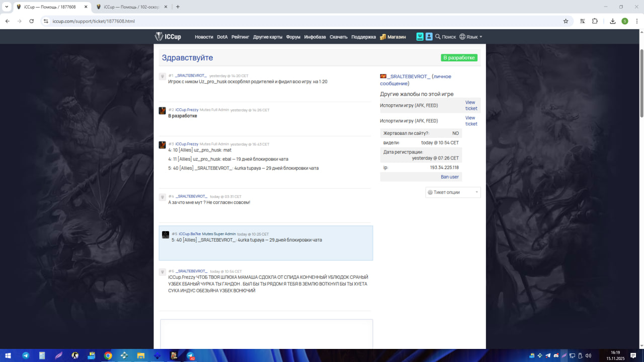Open the QR code icon in the Chrome toolbar
Image resolution: width=644 pixels, height=362 pixels.
583,21
